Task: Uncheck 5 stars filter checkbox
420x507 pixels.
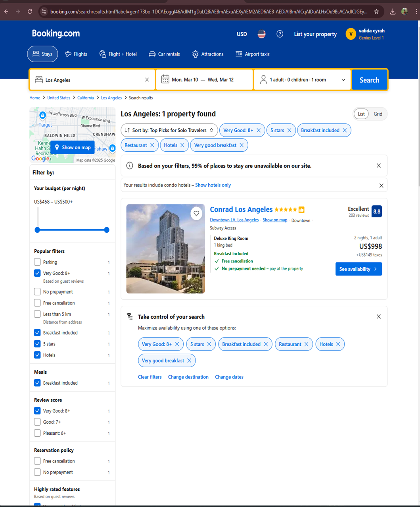Action: (37, 344)
